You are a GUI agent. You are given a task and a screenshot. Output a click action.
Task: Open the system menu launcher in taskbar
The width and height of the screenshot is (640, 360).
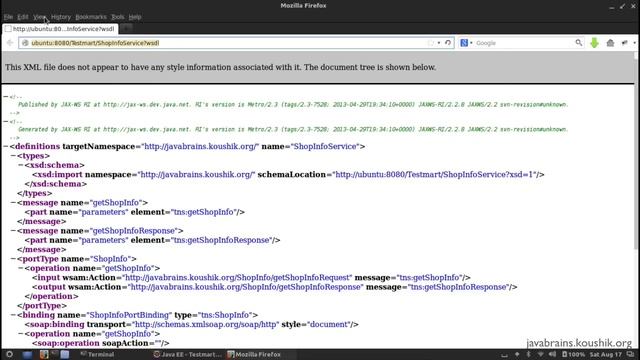point(9,354)
